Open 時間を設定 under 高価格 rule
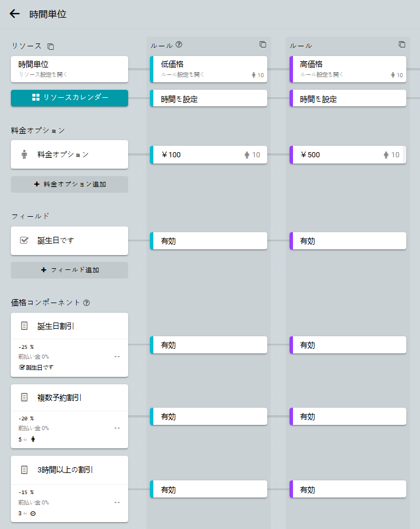 pyautogui.click(x=348, y=98)
